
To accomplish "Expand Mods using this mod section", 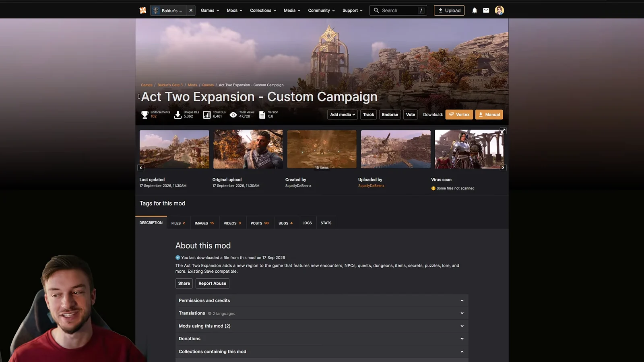I will (322, 326).
